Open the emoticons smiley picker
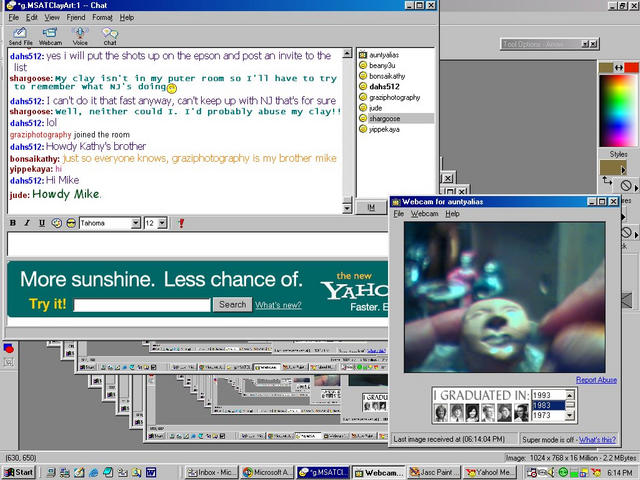 (x=71, y=223)
